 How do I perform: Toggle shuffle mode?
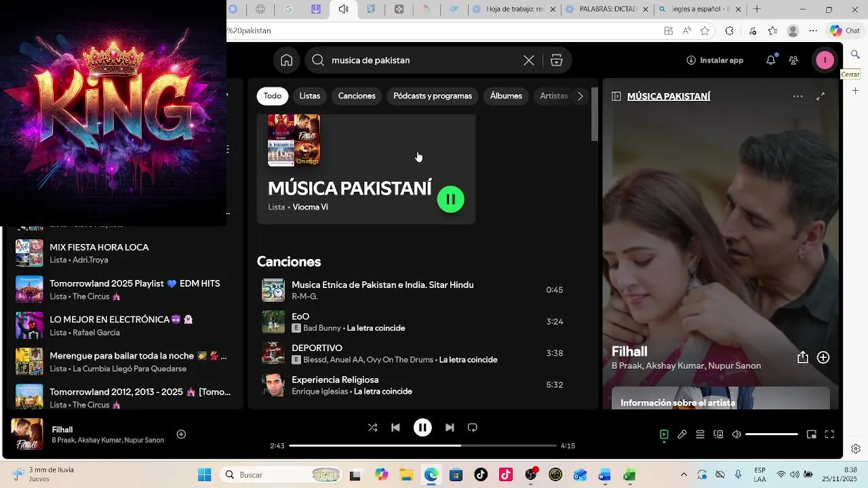point(372,428)
